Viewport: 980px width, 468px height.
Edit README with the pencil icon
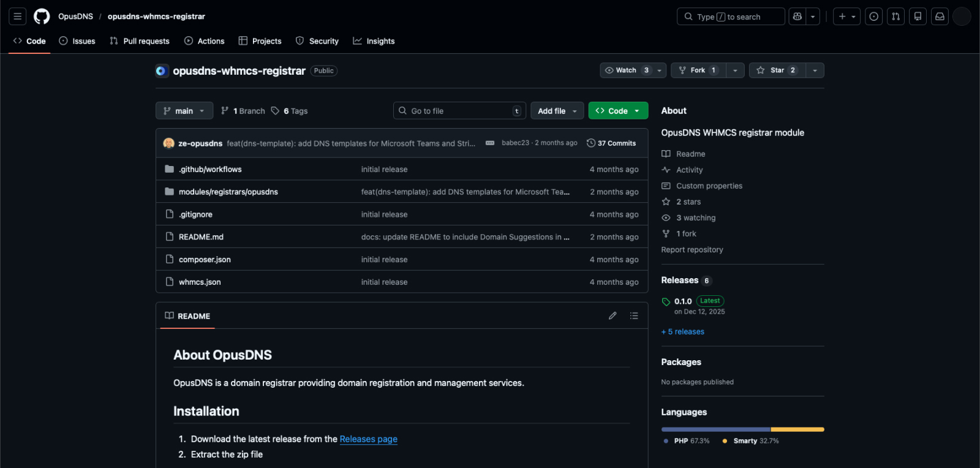click(612, 316)
